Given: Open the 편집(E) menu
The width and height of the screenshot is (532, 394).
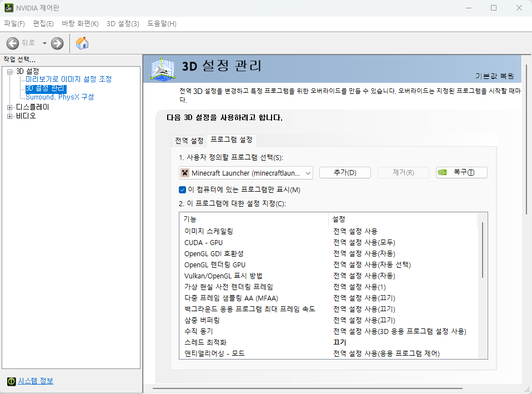Looking at the screenshot, I should (43, 24).
